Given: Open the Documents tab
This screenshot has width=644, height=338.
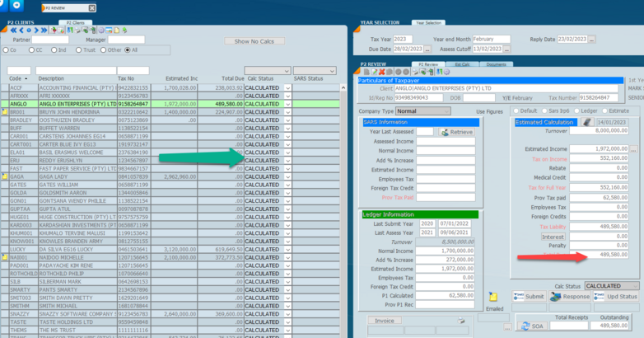Looking at the screenshot, I should 496,63.
